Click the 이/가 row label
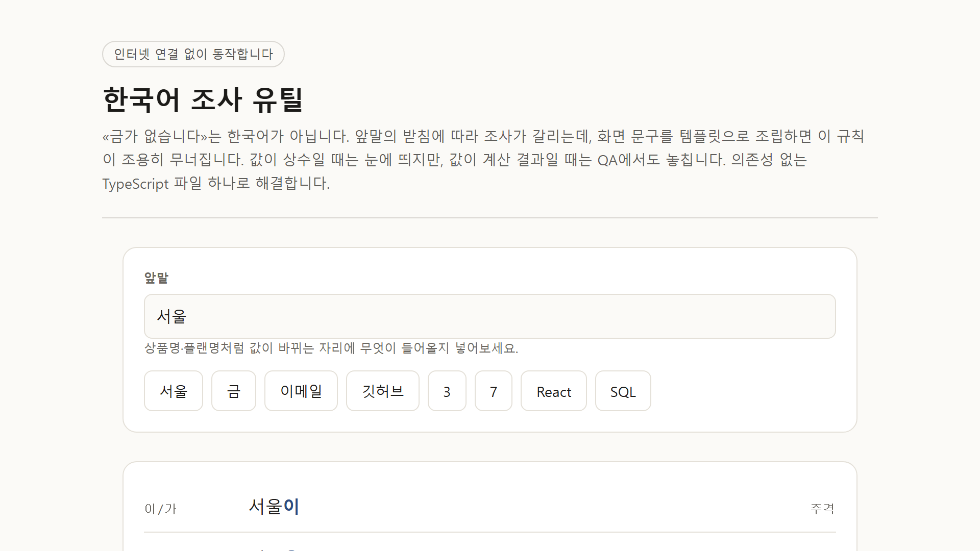 pyautogui.click(x=160, y=509)
